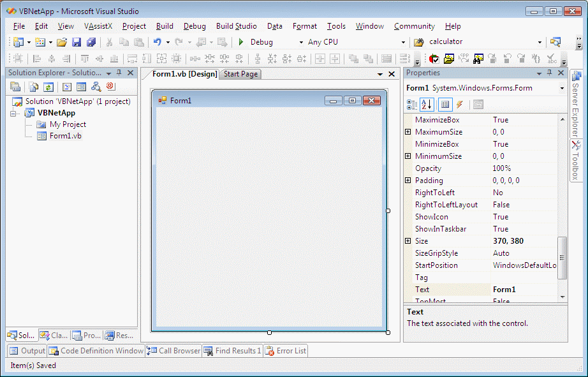Click the Properties grid vertical scrollbar thumb

[x=562, y=258]
